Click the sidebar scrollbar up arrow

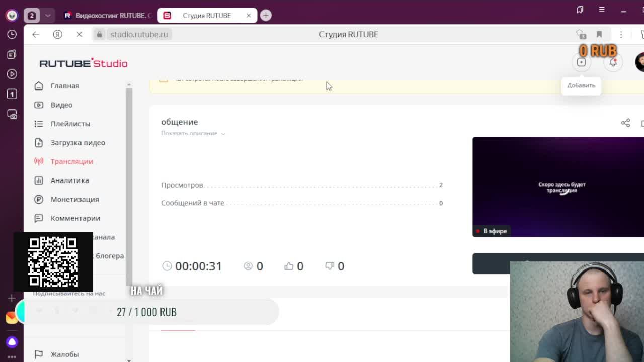pyautogui.click(x=129, y=84)
